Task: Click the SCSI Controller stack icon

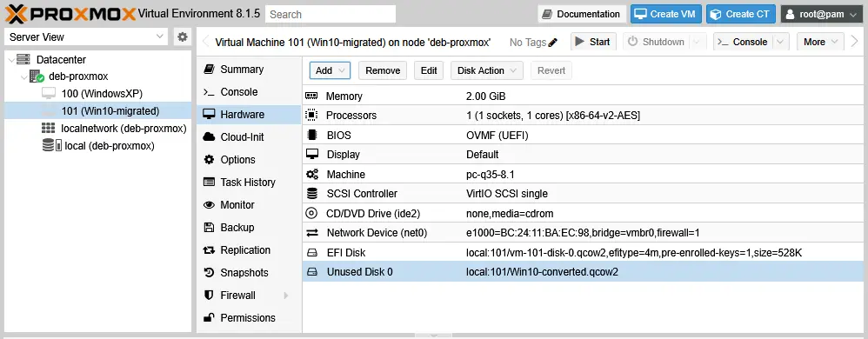Action: coord(311,194)
